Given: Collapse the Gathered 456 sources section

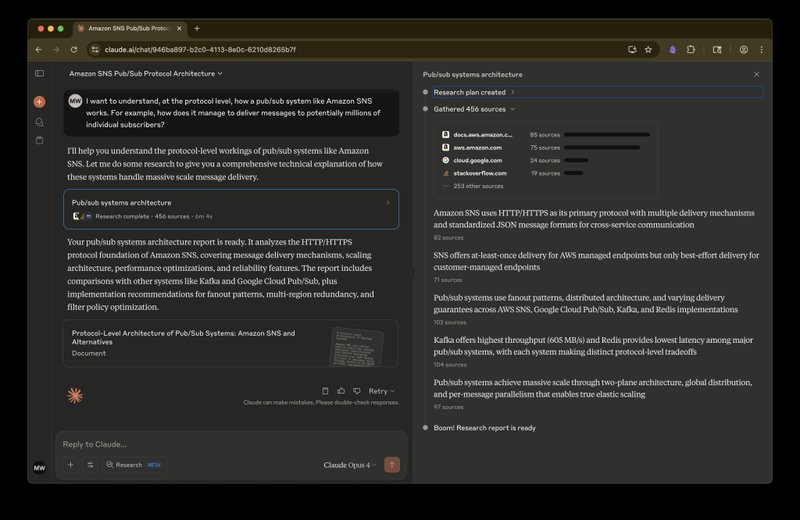Looking at the screenshot, I should click(474, 109).
